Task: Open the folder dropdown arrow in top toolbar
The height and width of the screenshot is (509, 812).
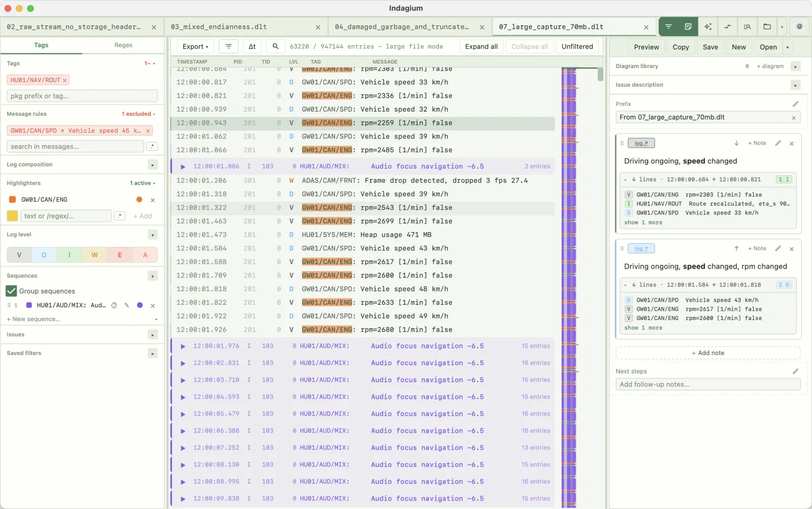Action: 782,26
